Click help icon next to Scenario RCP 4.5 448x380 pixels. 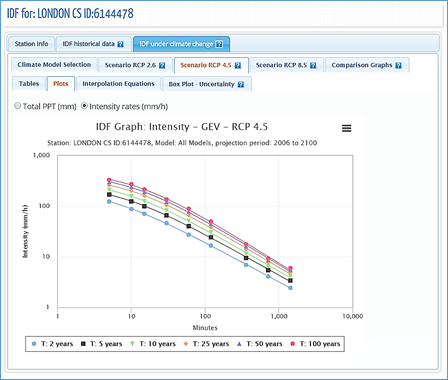(x=238, y=65)
